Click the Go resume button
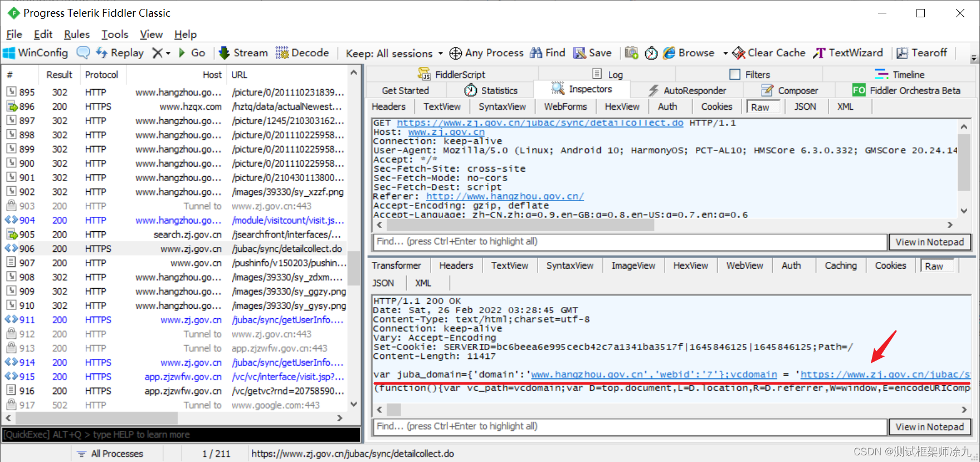The height and width of the screenshot is (462, 980). coord(192,53)
